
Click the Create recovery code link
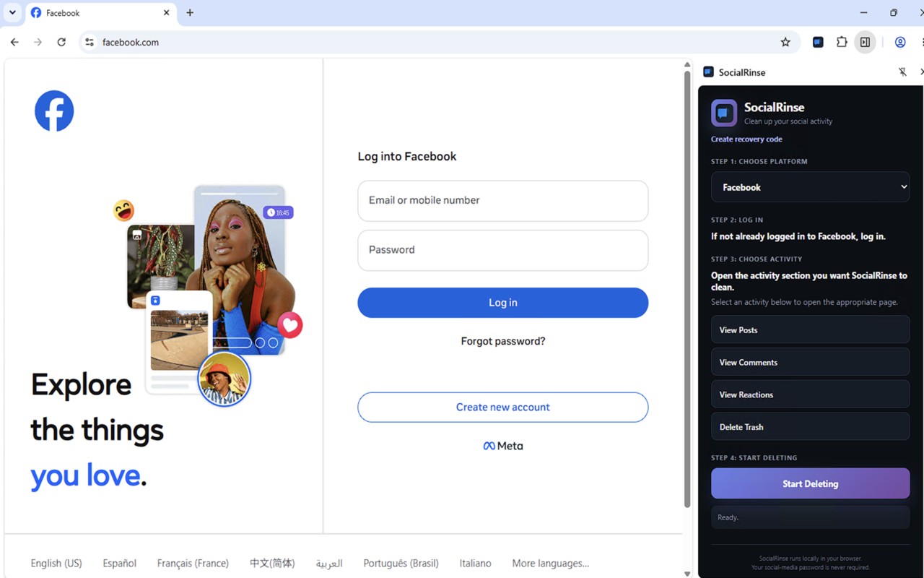[x=746, y=139]
